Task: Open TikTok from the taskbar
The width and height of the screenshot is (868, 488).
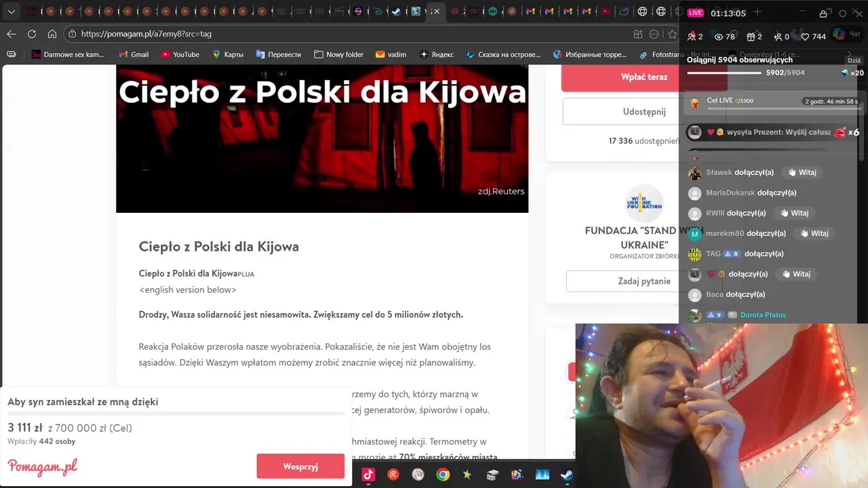Action: tap(368, 474)
